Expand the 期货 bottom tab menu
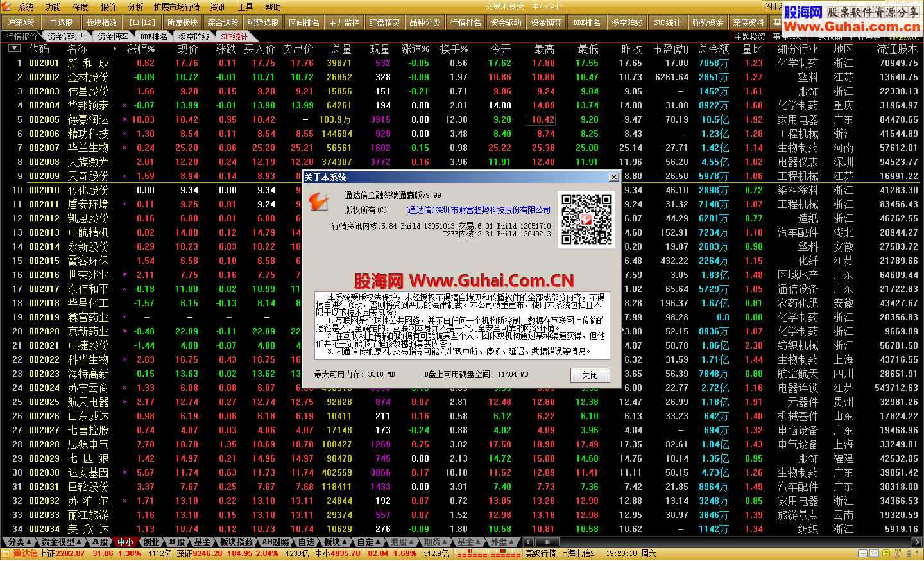This screenshot has height=561, width=924. 436,542
